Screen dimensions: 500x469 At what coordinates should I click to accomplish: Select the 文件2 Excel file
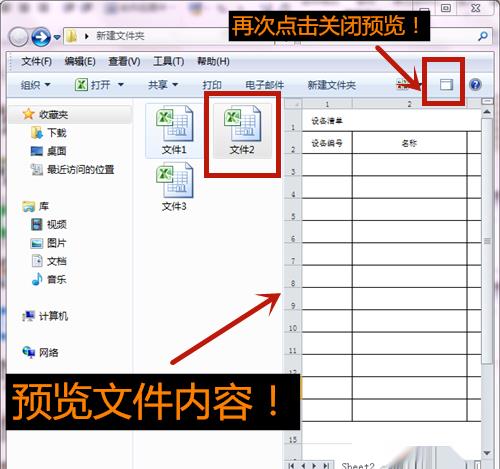click(242, 130)
